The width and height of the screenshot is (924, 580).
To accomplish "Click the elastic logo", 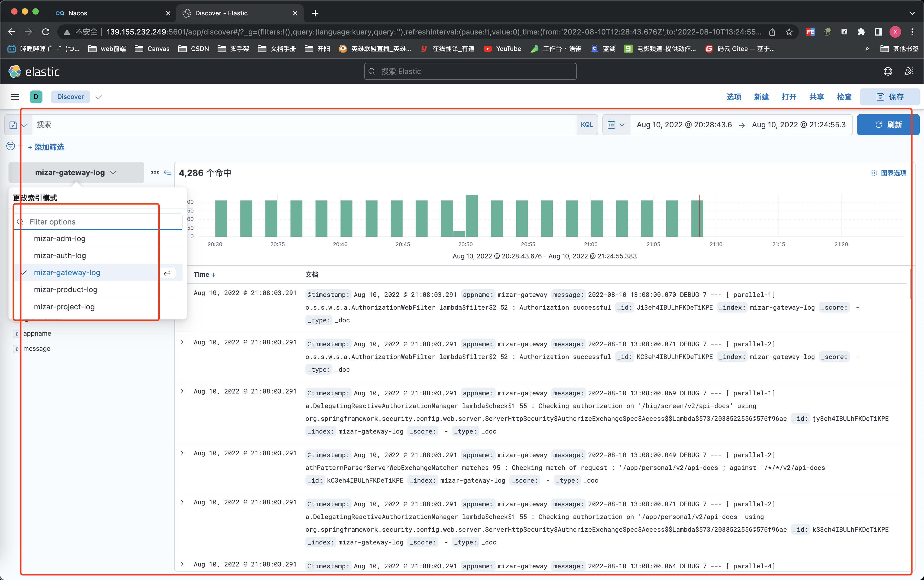I will coord(34,71).
